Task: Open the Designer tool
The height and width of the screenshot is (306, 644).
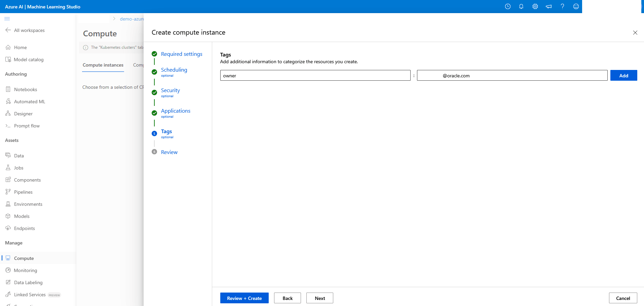Action: pyautogui.click(x=23, y=113)
